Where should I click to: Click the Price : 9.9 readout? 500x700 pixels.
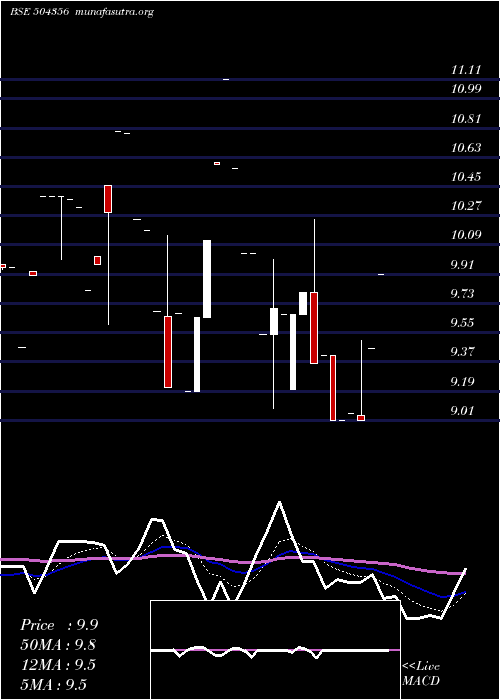tap(59, 625)
